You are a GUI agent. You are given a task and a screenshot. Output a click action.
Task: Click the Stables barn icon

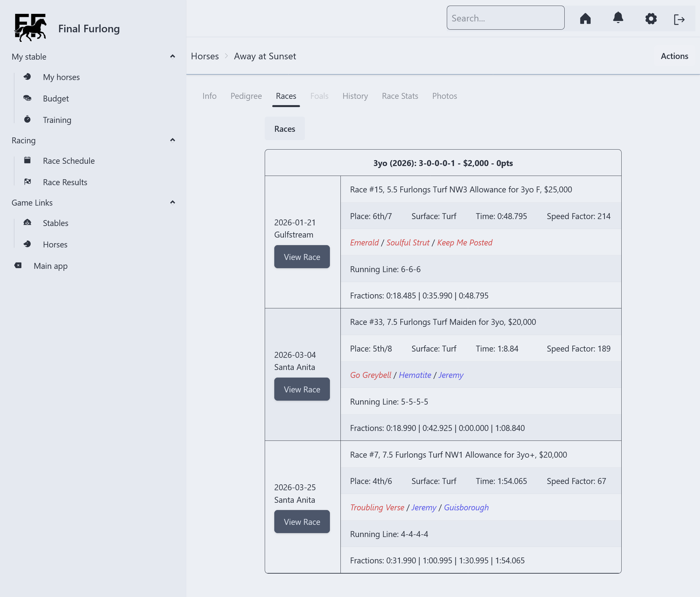(27, 223)
